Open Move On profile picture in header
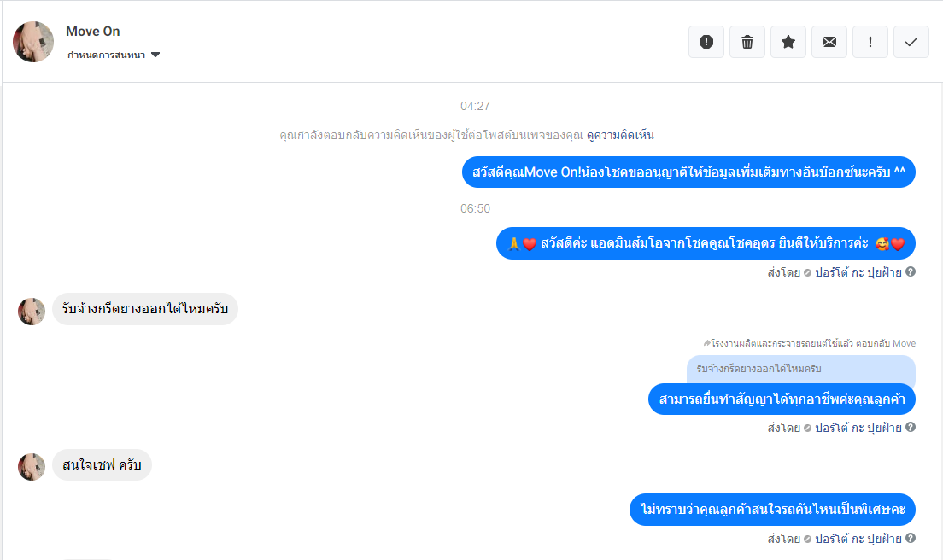 pos(33,42)
